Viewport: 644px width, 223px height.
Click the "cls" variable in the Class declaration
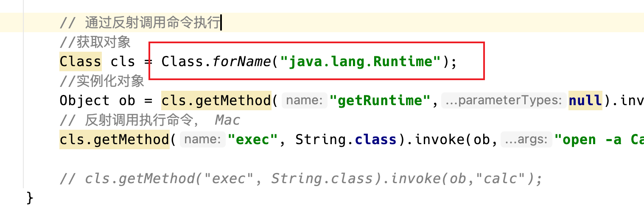(123, 62)
